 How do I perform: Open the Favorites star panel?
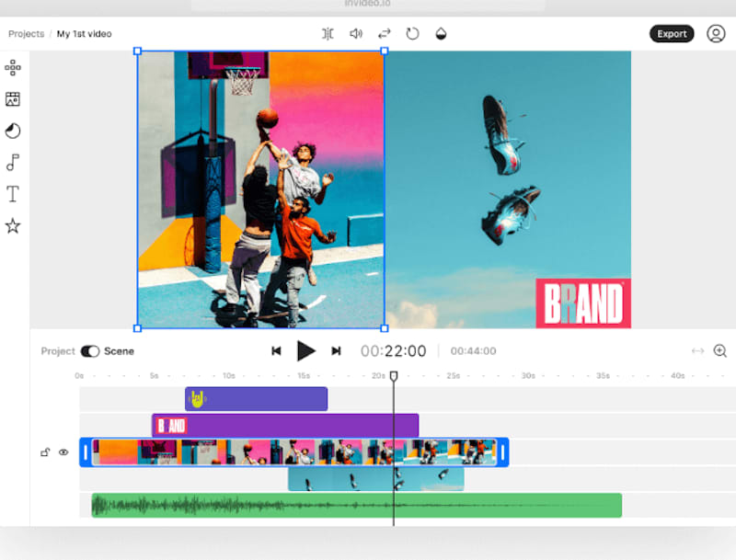pos(13,225)
